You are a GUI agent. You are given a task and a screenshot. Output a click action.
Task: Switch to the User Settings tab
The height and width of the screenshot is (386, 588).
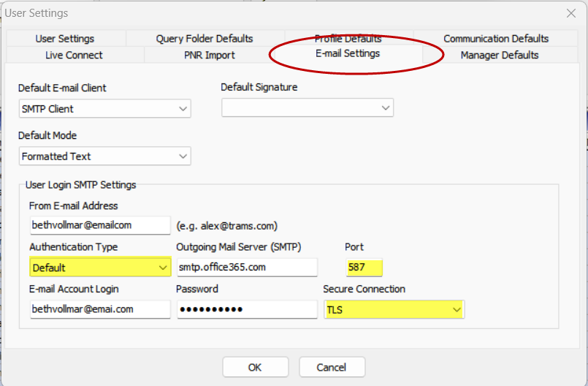[x=64, y=39]
